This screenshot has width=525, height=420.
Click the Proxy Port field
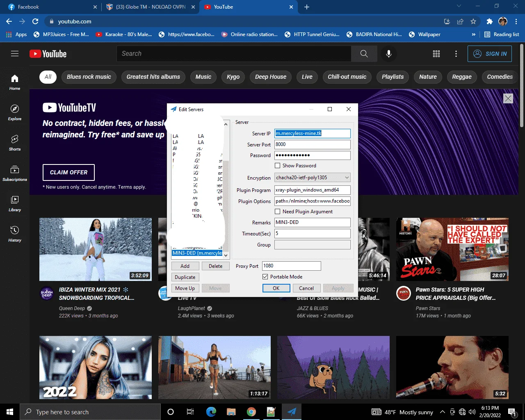tap(291, 266)
